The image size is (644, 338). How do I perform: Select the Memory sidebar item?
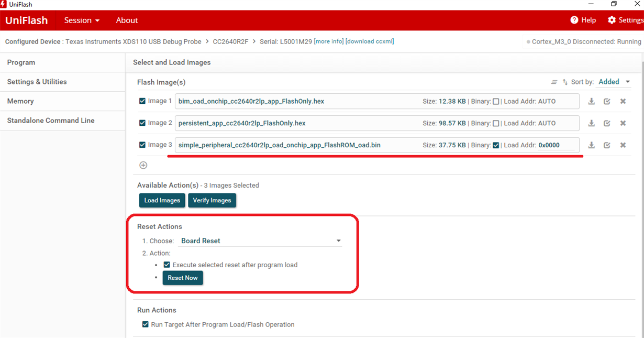(x=63, y=101)
